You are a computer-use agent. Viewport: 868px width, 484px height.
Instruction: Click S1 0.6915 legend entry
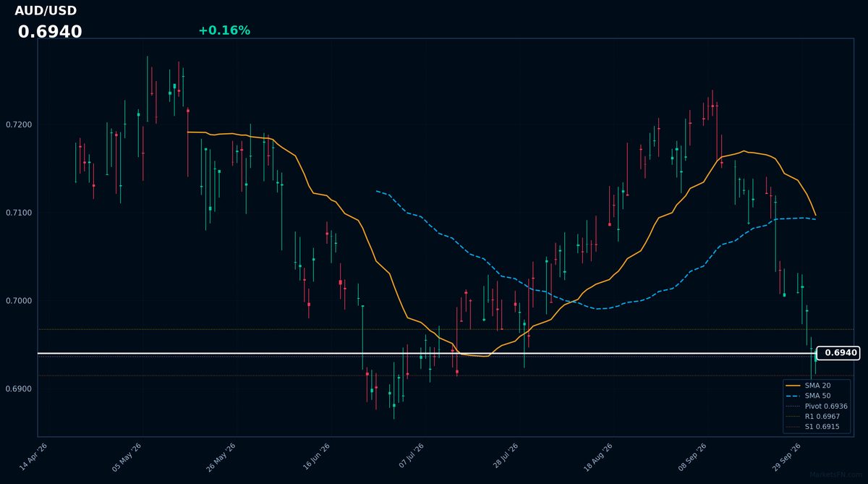[x=814, y=428]
